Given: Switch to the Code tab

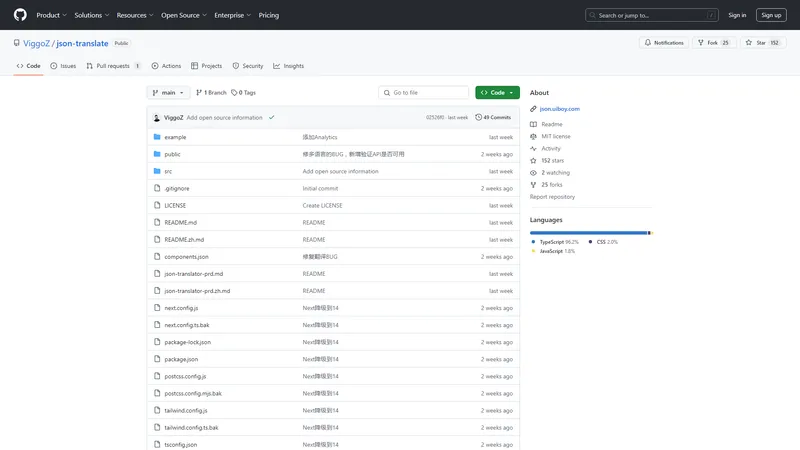Looking at the screenshot, I should (x=29, y=66).
